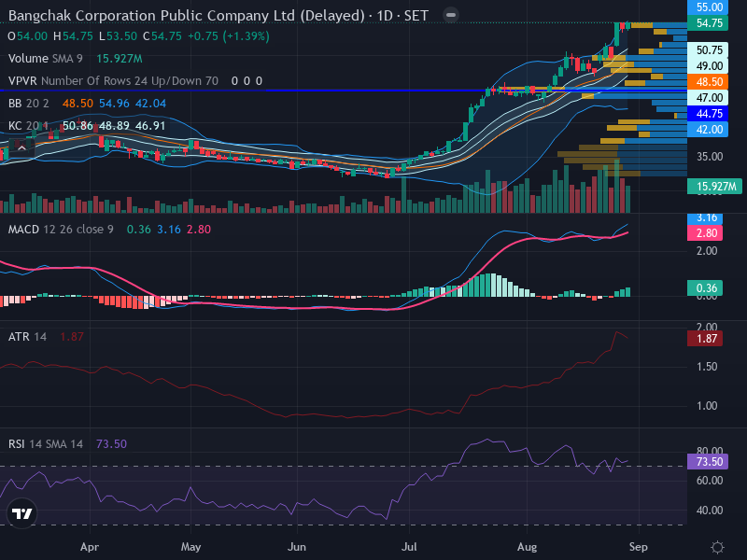Click the TradingView logo

(x=21, y=513)
